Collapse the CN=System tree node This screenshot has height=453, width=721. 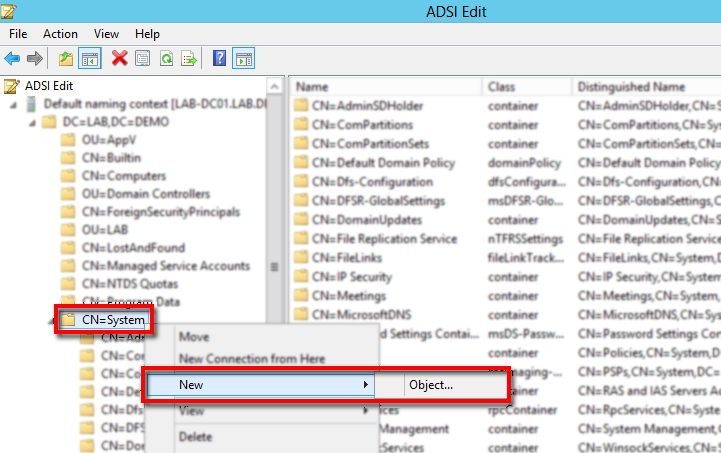[x=51, y=321]
